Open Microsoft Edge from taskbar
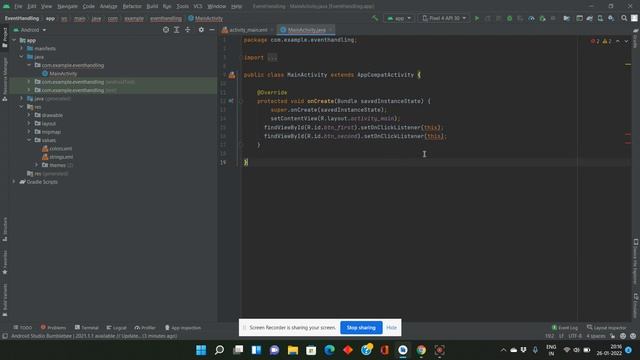This screenshot has height=360, width=640. pos(329,350)
